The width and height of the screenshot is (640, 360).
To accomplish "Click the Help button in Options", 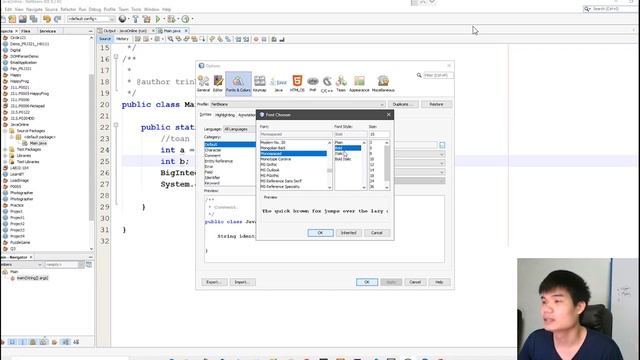I will (439, 282).
